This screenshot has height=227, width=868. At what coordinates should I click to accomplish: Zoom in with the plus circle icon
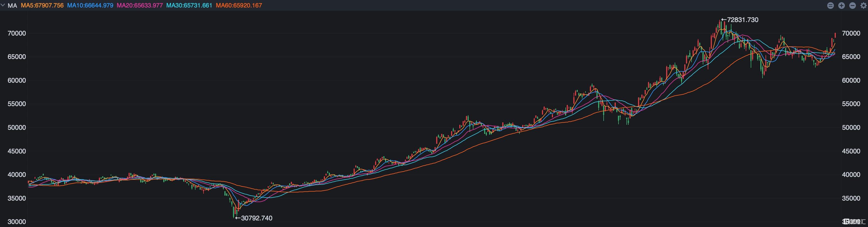coord(841,6)
